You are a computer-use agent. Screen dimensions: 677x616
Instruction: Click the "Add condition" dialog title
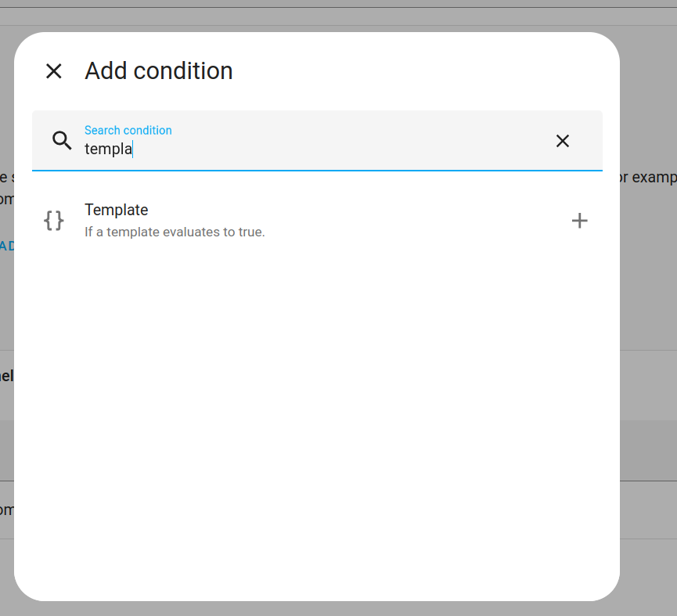click(x=159, y=71)
